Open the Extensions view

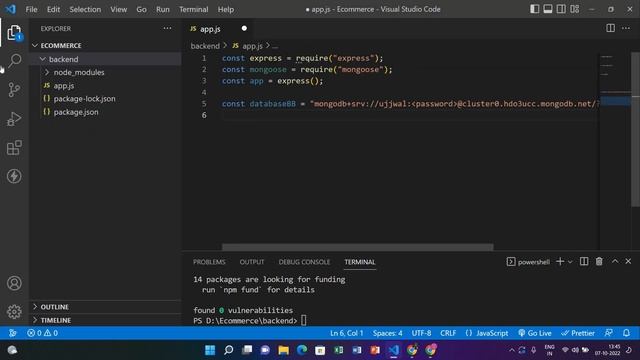click(x=14, y=147)
